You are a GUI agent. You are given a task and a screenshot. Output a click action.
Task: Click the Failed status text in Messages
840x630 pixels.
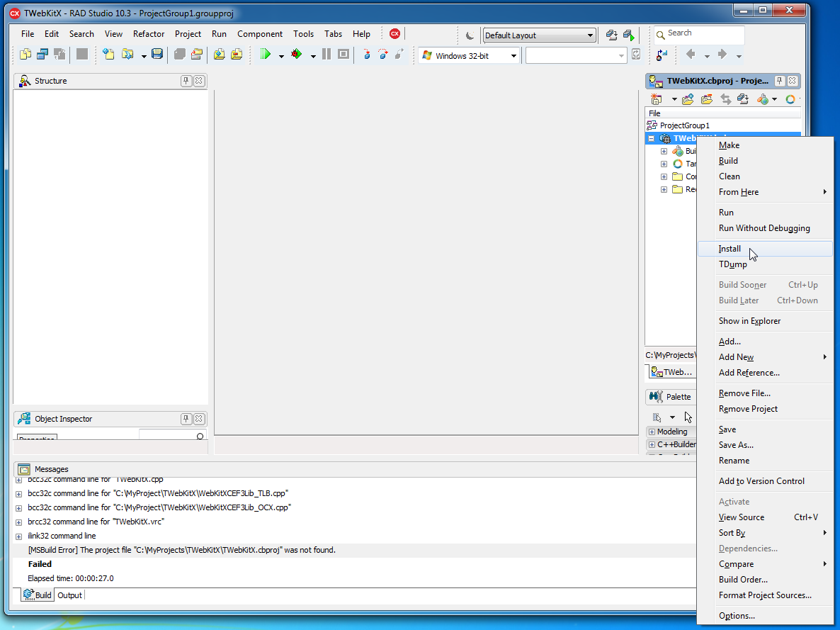[x=40, y=564]
